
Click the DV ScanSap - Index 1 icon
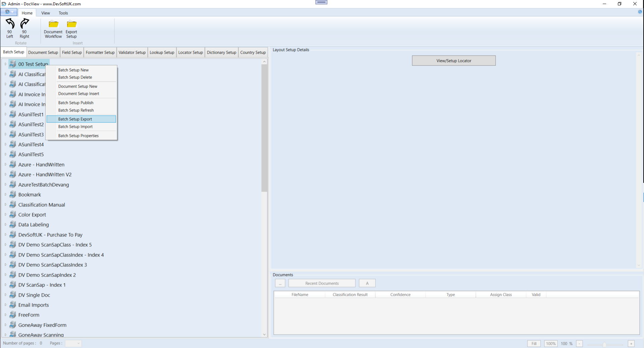click(x=13, y=285)
